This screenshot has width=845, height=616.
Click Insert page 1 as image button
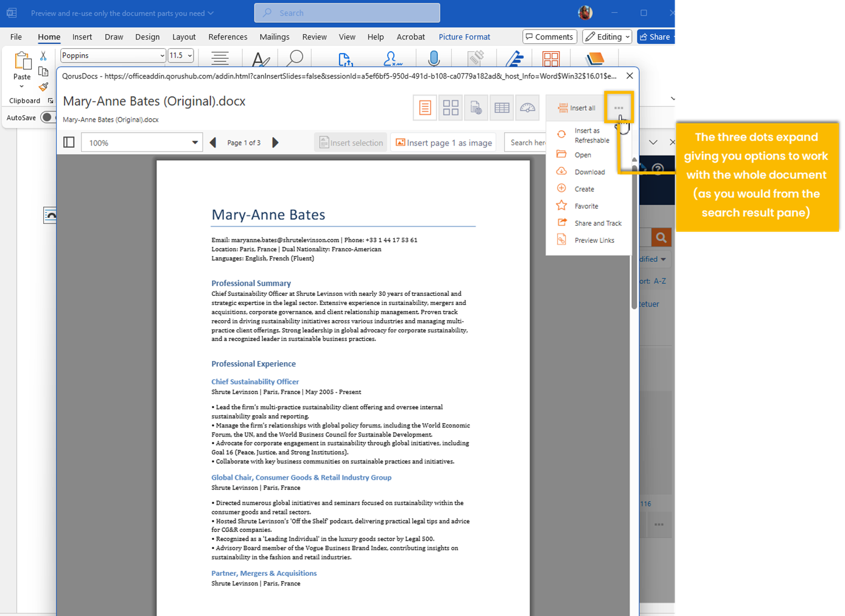point(444,142)
